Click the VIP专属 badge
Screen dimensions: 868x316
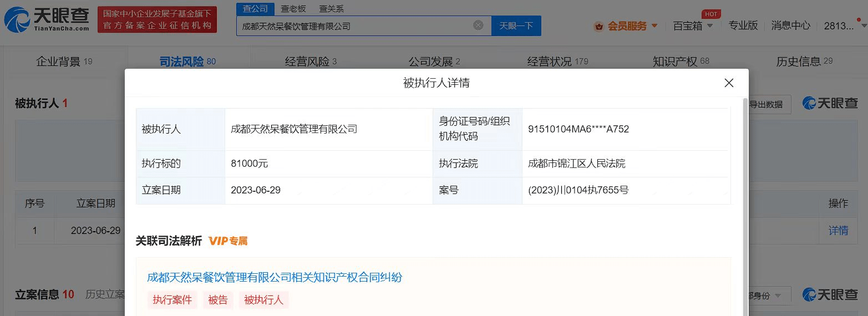coord(228,241)
